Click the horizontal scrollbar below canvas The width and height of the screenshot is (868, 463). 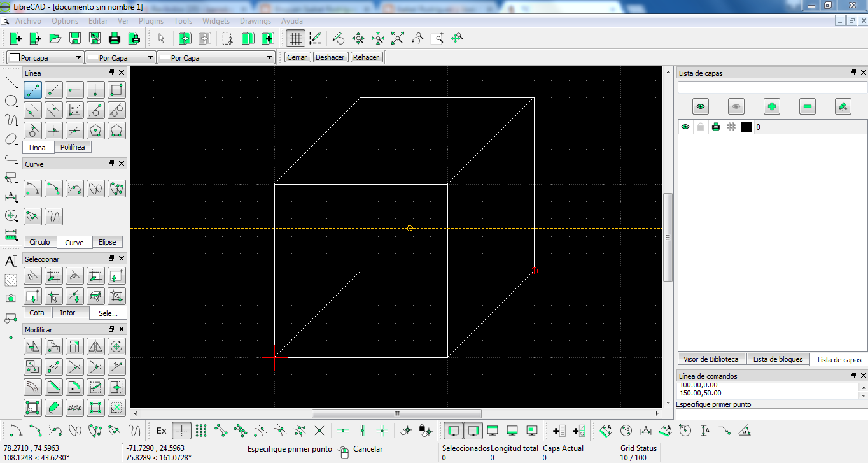tap(397, 413)
